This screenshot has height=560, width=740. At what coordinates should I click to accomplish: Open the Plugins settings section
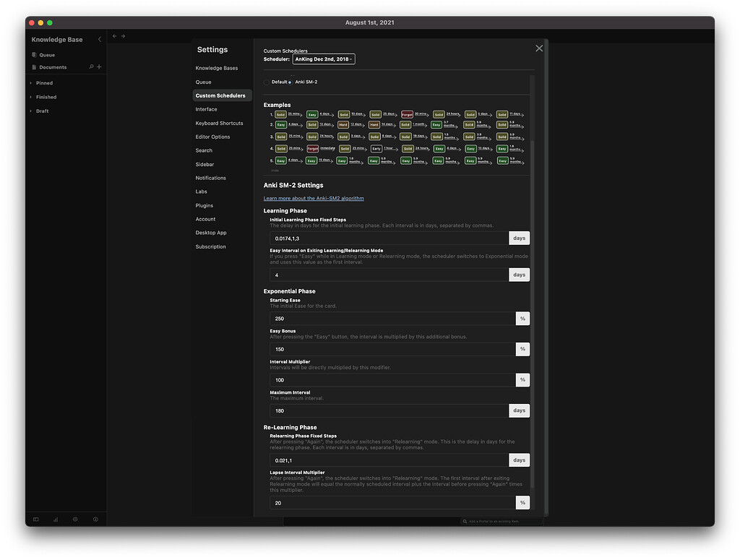point(205,205)
